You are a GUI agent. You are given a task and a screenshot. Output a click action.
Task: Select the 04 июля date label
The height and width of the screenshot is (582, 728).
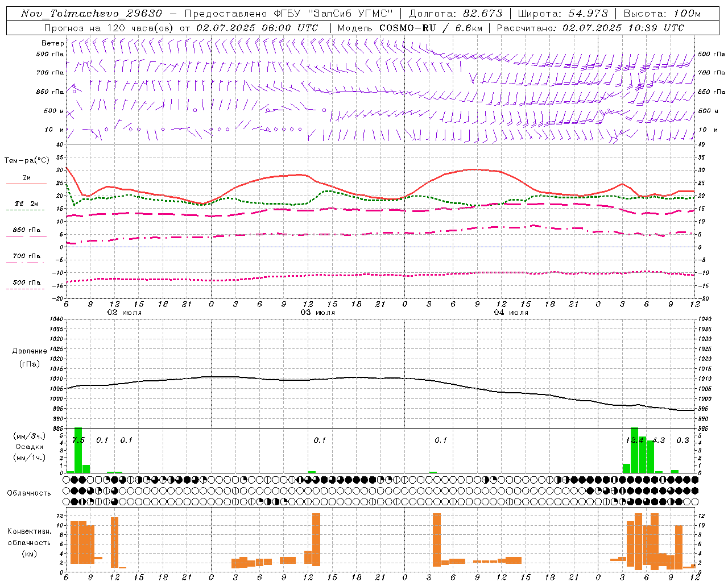click(x=511, y=313)
